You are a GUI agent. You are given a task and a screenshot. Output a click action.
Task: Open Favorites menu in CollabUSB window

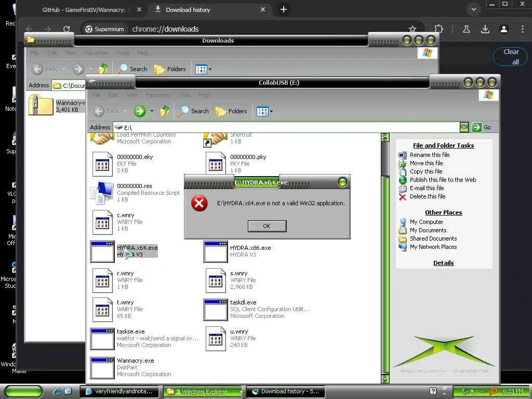157,95
